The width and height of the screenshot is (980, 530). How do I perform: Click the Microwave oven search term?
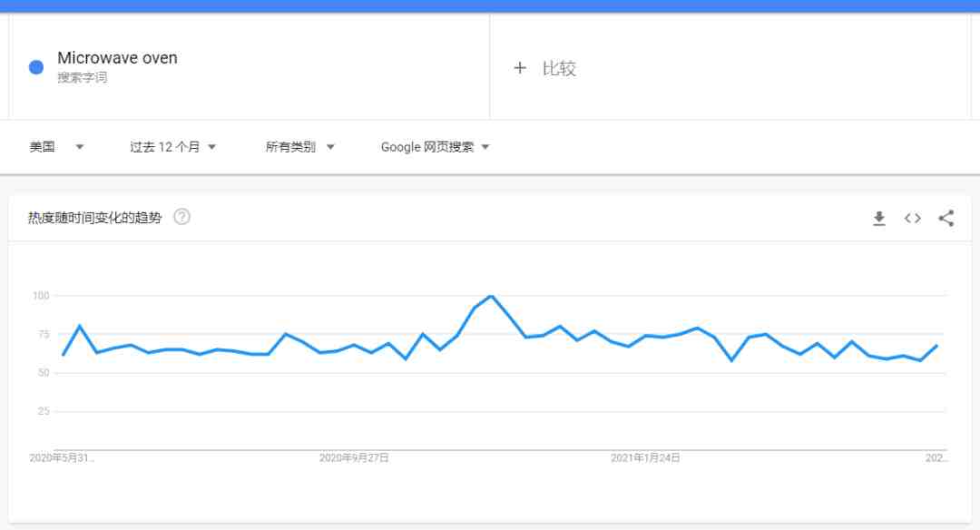tap(117, 58)
